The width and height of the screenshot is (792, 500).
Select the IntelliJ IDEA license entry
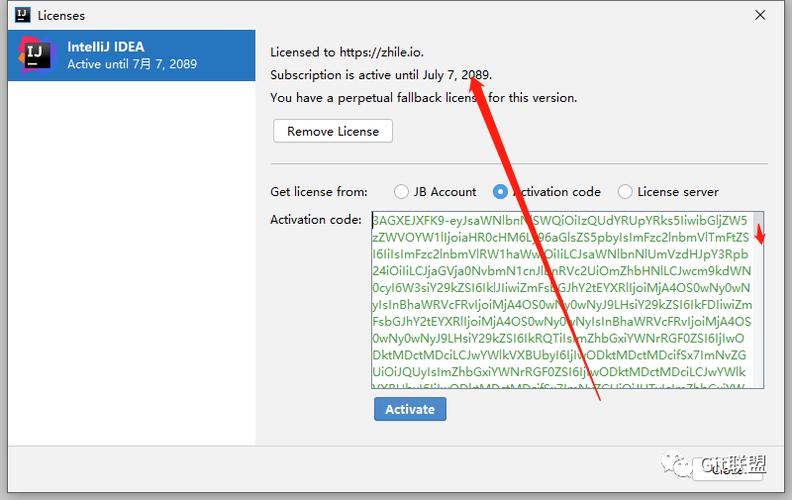point(131,56)
